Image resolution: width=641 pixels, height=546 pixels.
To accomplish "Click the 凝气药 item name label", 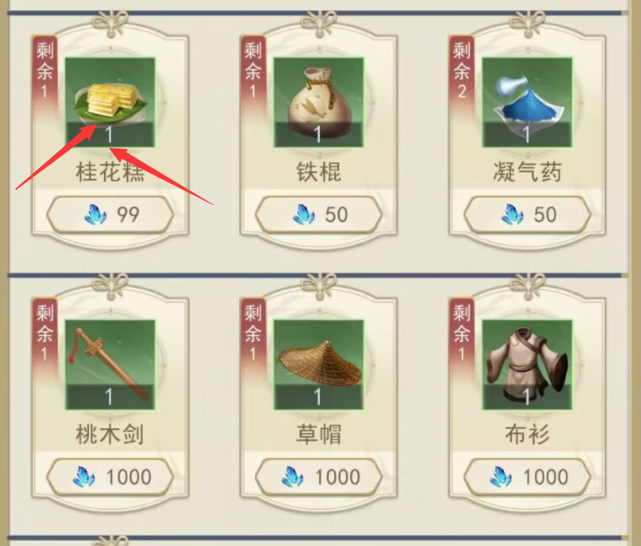I will (x=527, y=172).
